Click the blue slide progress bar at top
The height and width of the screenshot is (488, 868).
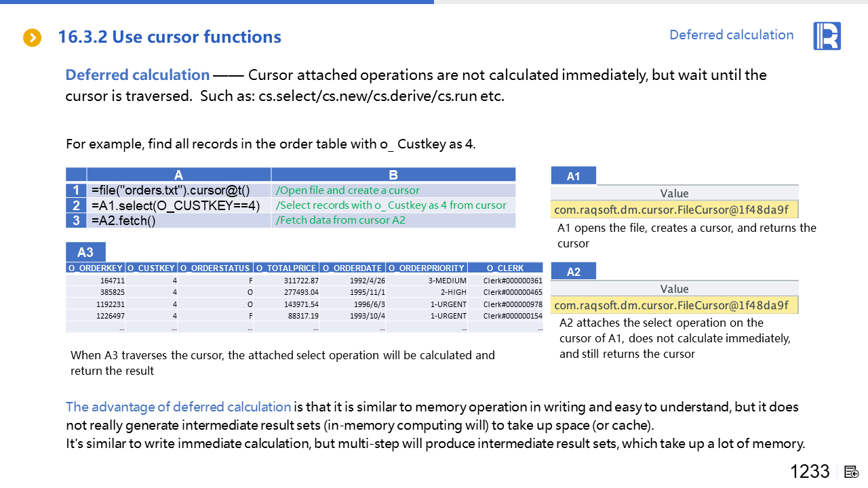(217, 2)
